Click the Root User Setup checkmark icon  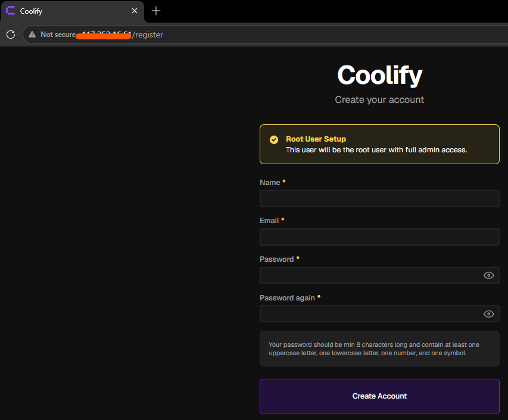coord(274,139)
